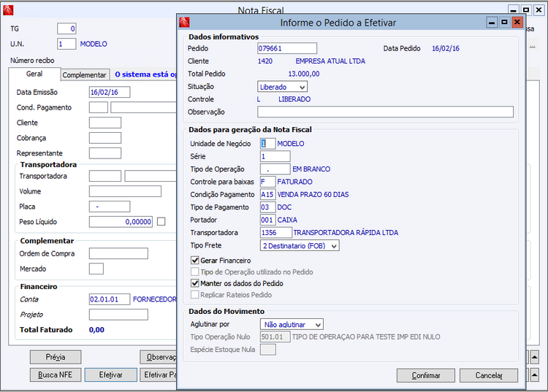Click the Mercado field
The width and height of the screenshot is (548, 392).
point(96,269)
